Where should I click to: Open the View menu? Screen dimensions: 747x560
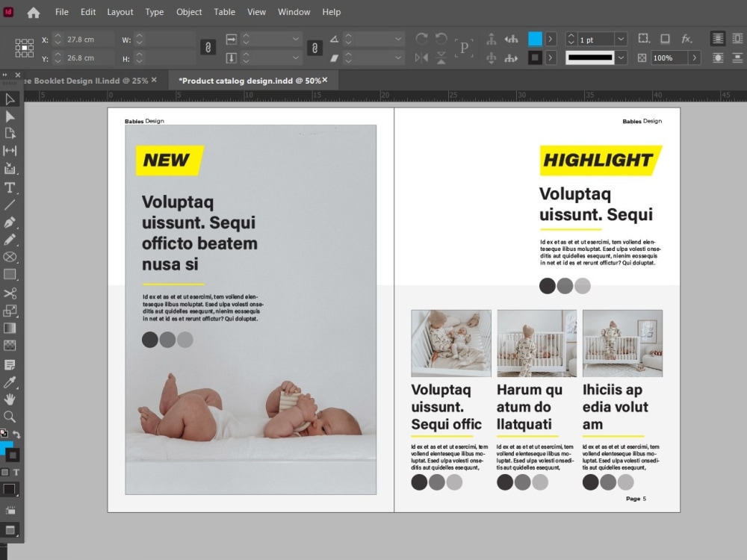pos(256,12)
